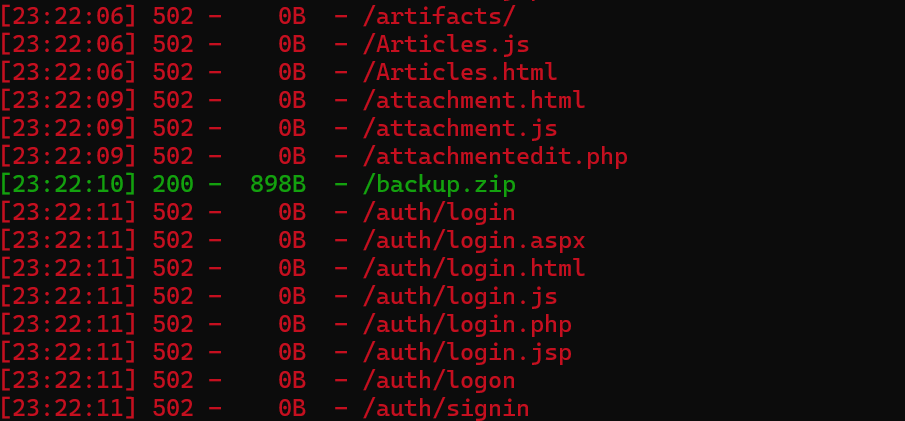Image resolution: width=905 pixels, height=421 pixels.
Task: Click the /auth/login.php path
Action: click(x=467, y=325)
